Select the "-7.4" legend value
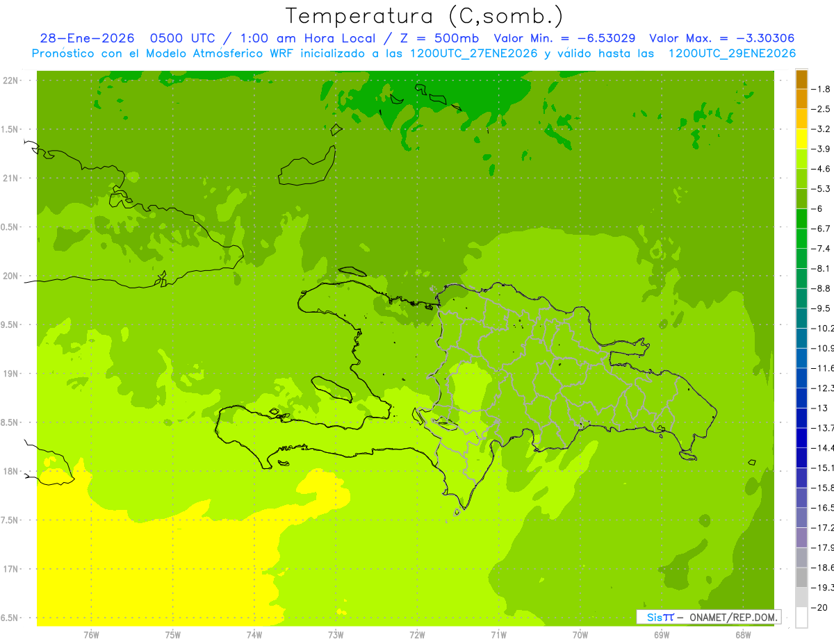The image size is (834, 644). [x=820, y=249]
